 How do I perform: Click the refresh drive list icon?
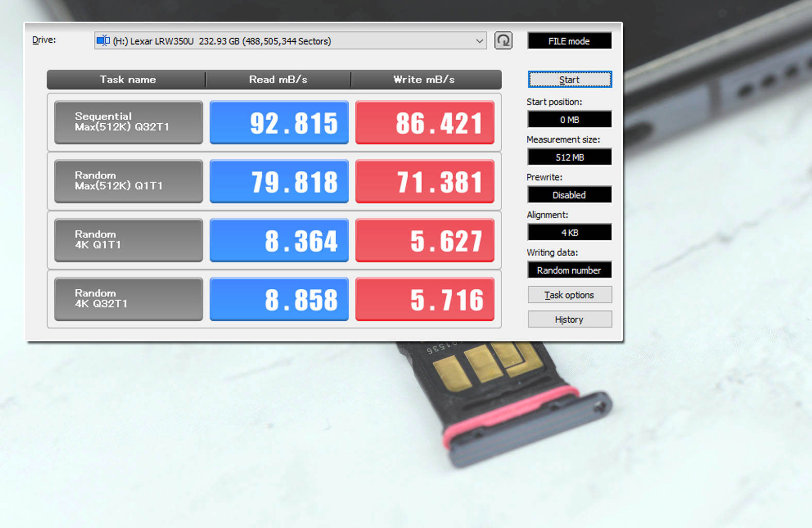point(503,40)
